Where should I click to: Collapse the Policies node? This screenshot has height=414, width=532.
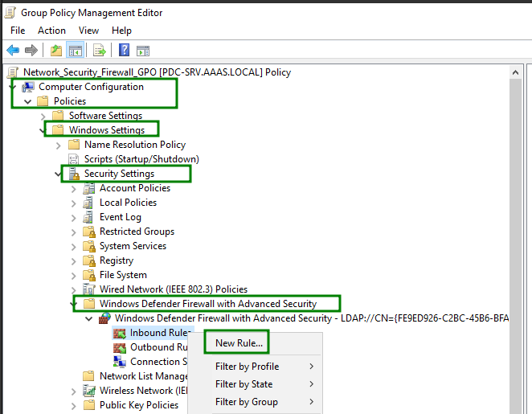click(x=28, y=101)
